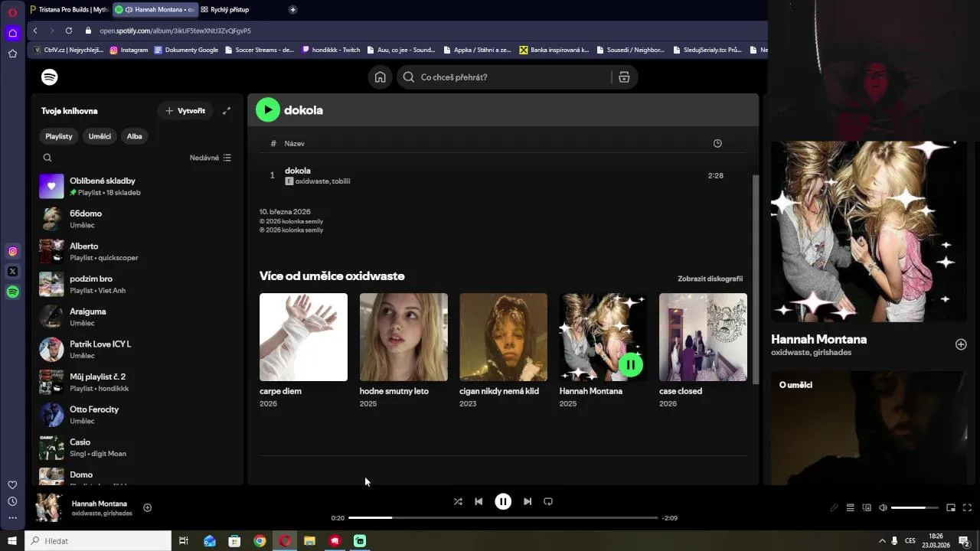Switch to Rychlý přístup browser tab
Viewport: 980px width, 551px height.
(x=230, y=9)
